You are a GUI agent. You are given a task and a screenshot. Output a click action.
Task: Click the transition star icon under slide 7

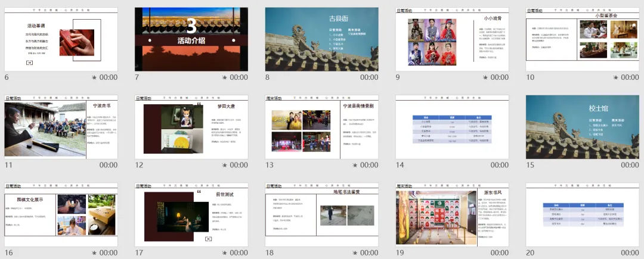(x=225, y=77)
